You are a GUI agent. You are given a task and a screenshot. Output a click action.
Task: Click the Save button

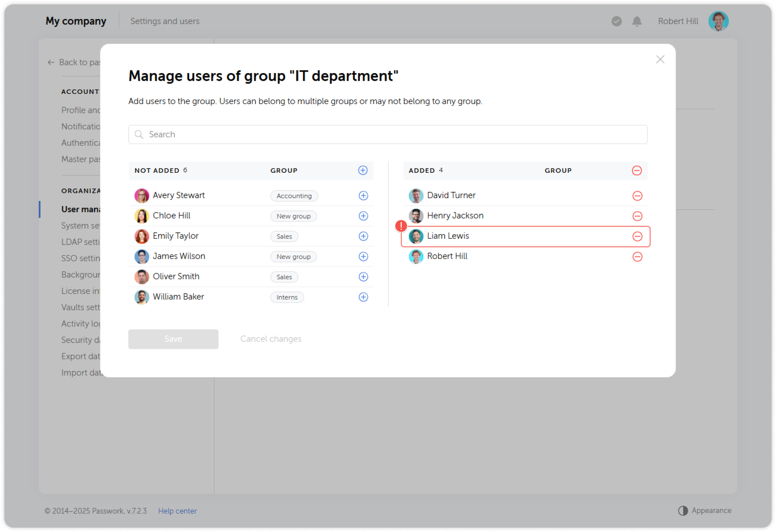coord(173,339)
